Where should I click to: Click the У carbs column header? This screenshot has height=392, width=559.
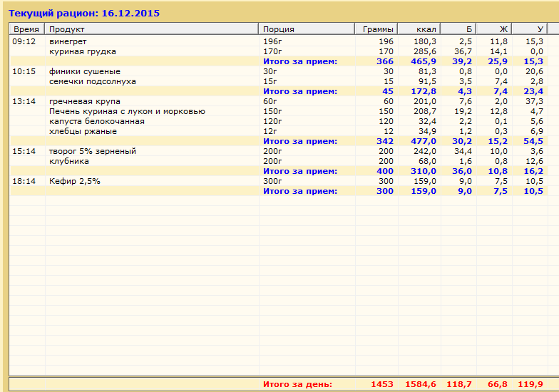(x=530, y=29)
